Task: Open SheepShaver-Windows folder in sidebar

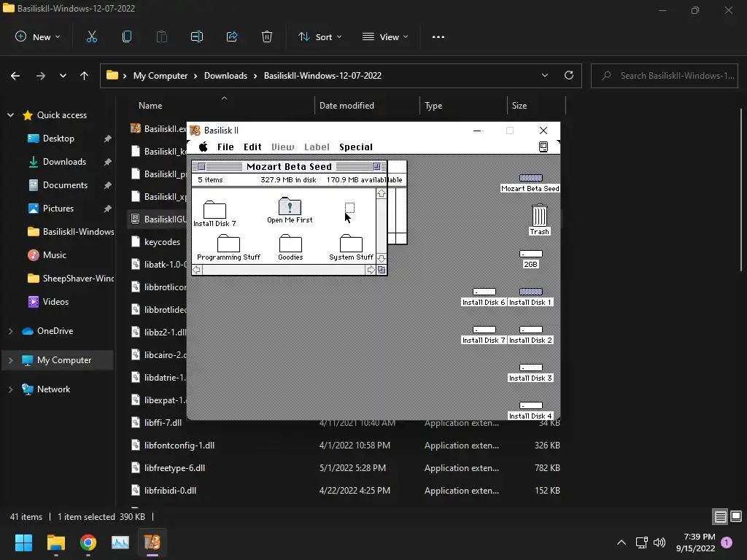Action: (x=71, y=279)
